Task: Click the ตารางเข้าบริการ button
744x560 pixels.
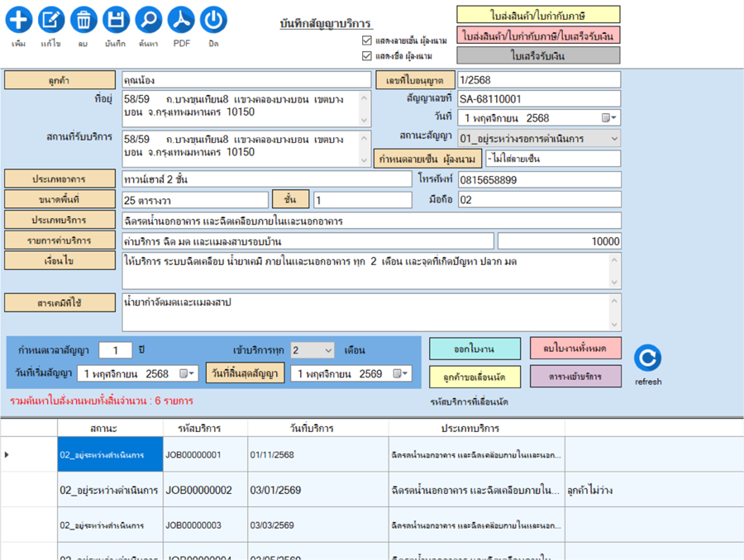Action: (x=575, y=376)
